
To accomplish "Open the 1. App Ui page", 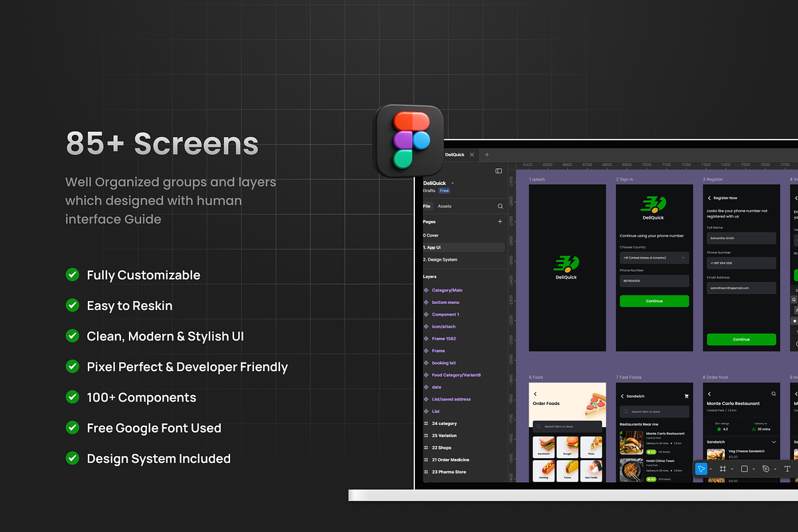I will click(464, 247).
